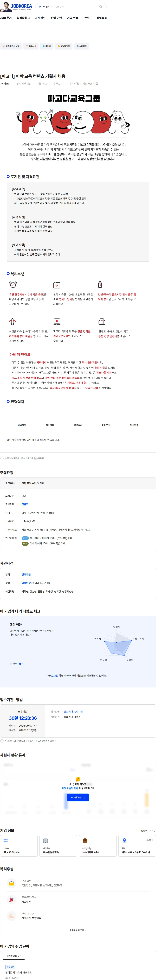156x980 pixels.
Task: Open 가족친화인증기업 채용관 external link
Action: click(x=83, y=84)
